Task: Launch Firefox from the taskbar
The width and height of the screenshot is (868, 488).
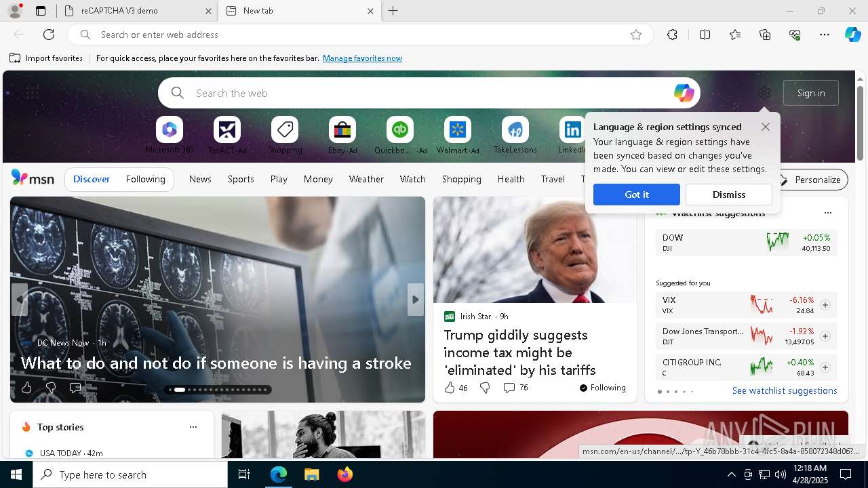Action: 345,474
